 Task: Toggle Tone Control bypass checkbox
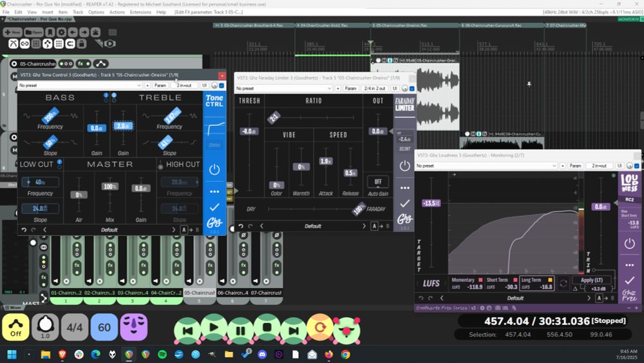[222, 85]
